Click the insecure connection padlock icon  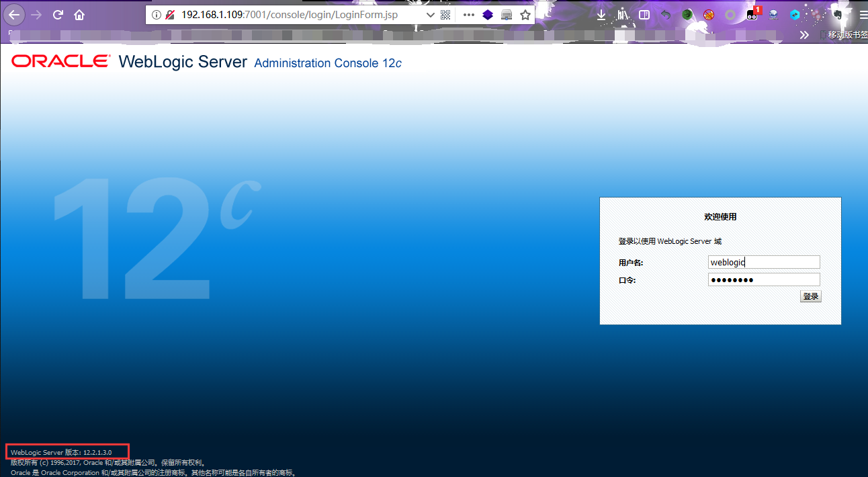[x=170, y=15]
